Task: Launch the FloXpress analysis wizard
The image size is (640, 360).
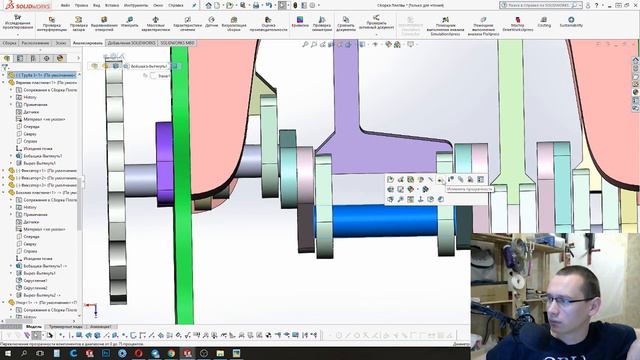Action: click(483, 26)
